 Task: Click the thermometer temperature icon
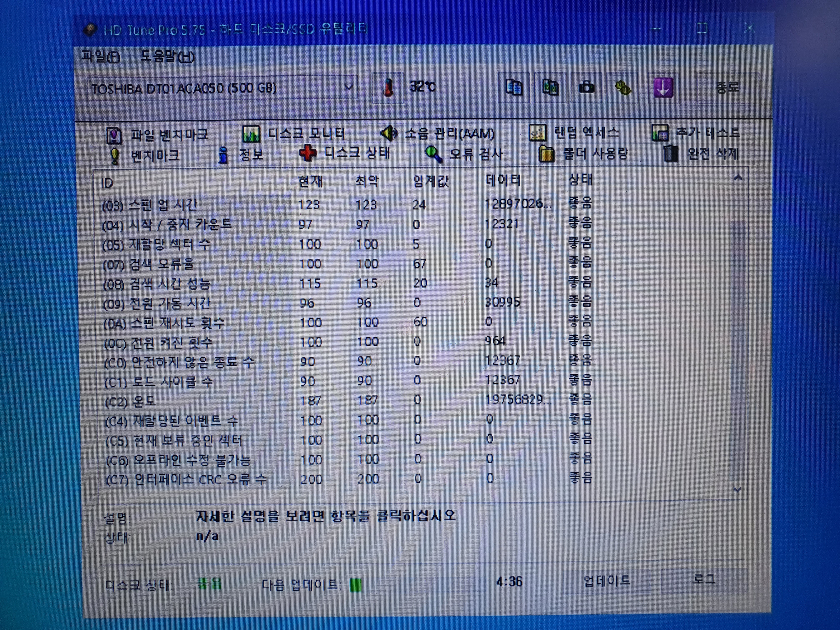click(388, 88)
